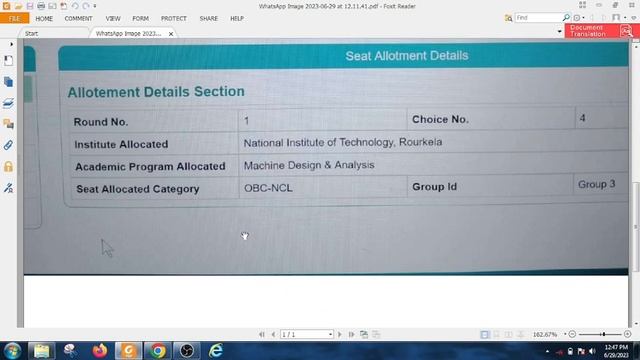Open the 162.67% zoom level dropdown
The image size is (640, 360).
565,334
